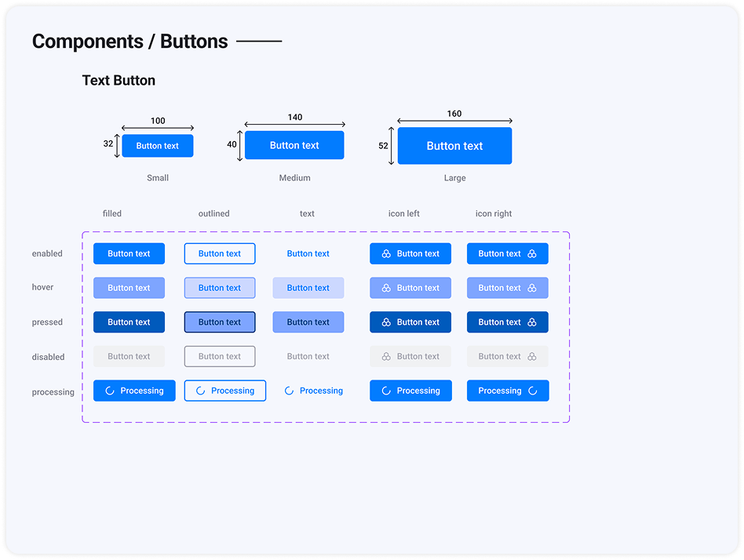Screen dimensions: 744x560
Task: Click the 'enabled' row label
Action: [47, 253]
